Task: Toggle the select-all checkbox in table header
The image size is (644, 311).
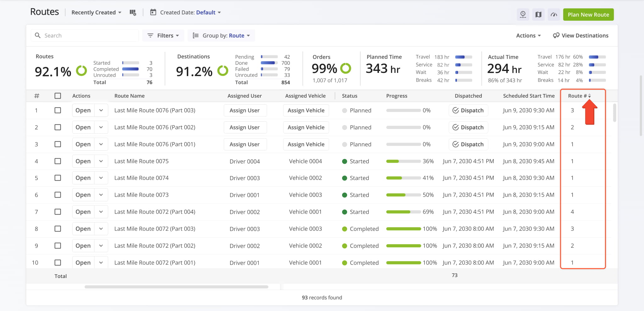Action: pyautogui.click(x=58, y=96)
